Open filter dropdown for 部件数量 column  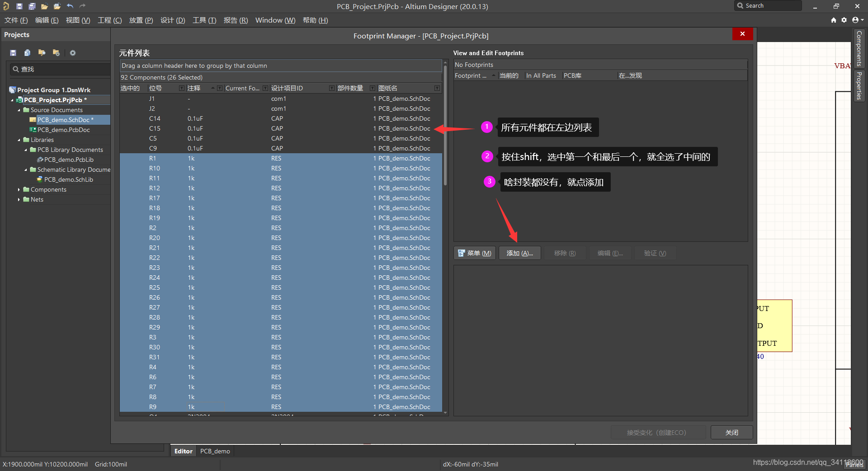pos(373,88)
